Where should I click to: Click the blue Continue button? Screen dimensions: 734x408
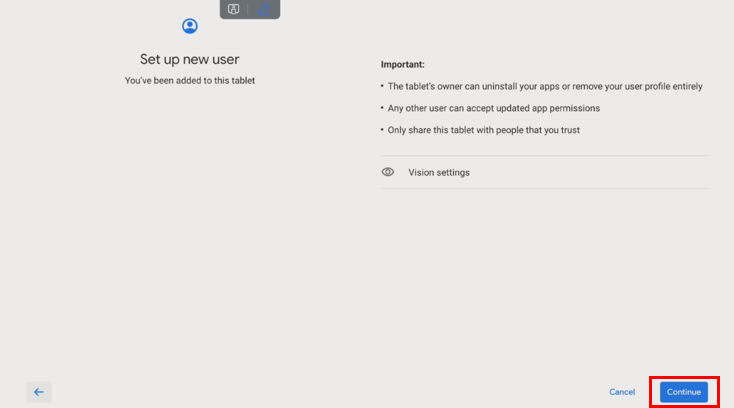[x=684, y=392]
